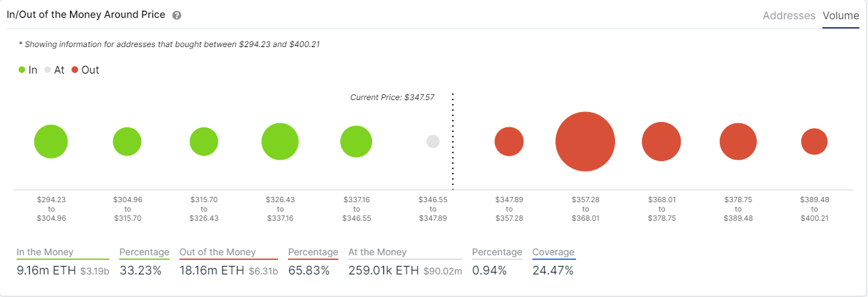Image resolution: width=868 pixels, height=297 pixels.
Task: Switch to the Addresses tab
Action: pyautogui.click(x=789, y=15)
